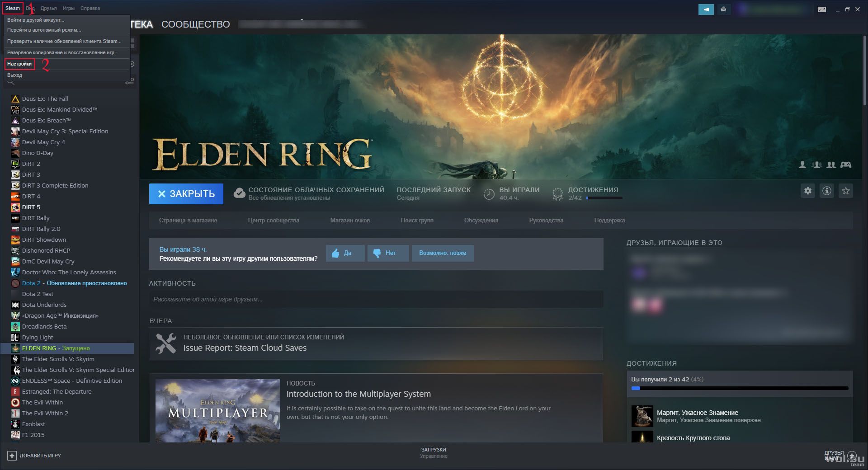
Task: Open Introduction to the Multiplayer System article
Action: point(359,394)
